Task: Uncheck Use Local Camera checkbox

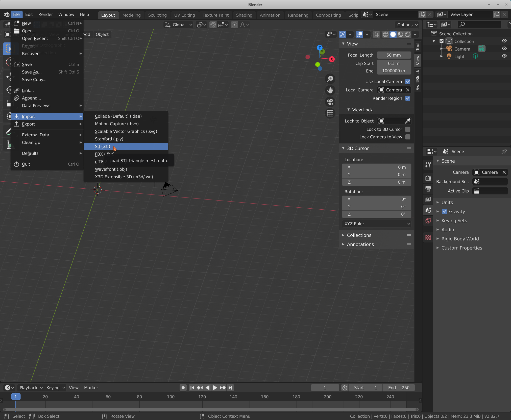Action: 407,82
